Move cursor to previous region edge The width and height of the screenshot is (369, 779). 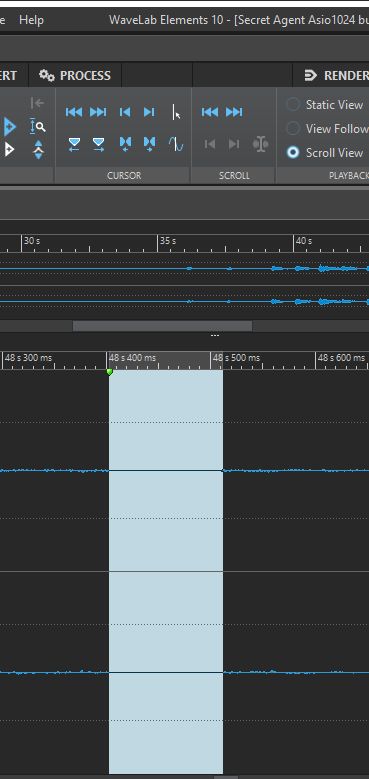click(125, 144)
